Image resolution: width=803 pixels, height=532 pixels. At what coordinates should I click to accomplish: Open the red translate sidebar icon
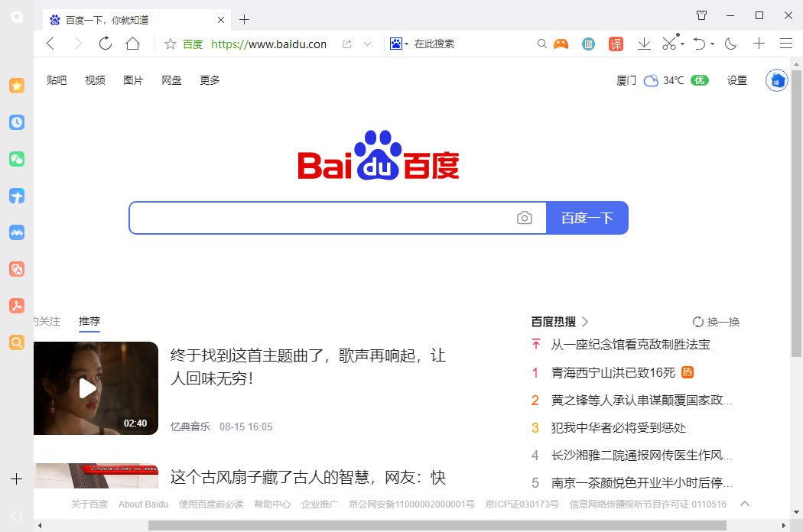[17, 269]
